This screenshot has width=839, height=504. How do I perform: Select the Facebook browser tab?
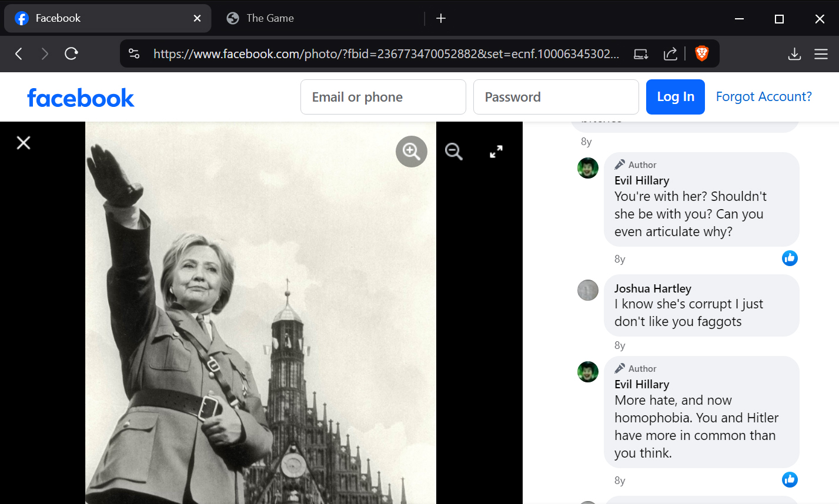tap(108, 19)
